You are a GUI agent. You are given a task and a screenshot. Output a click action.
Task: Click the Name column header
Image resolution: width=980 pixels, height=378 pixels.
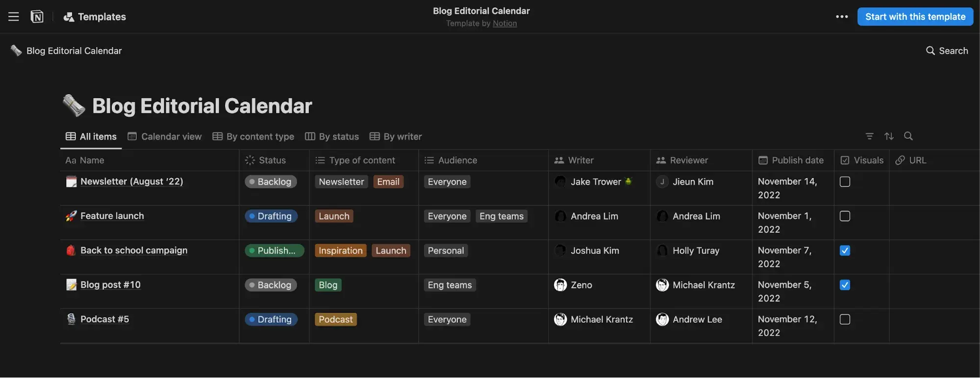point(150,160)
